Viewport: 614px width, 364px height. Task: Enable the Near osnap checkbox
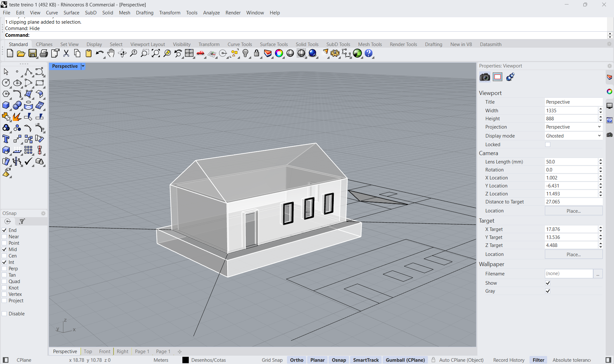pos(4,237)
